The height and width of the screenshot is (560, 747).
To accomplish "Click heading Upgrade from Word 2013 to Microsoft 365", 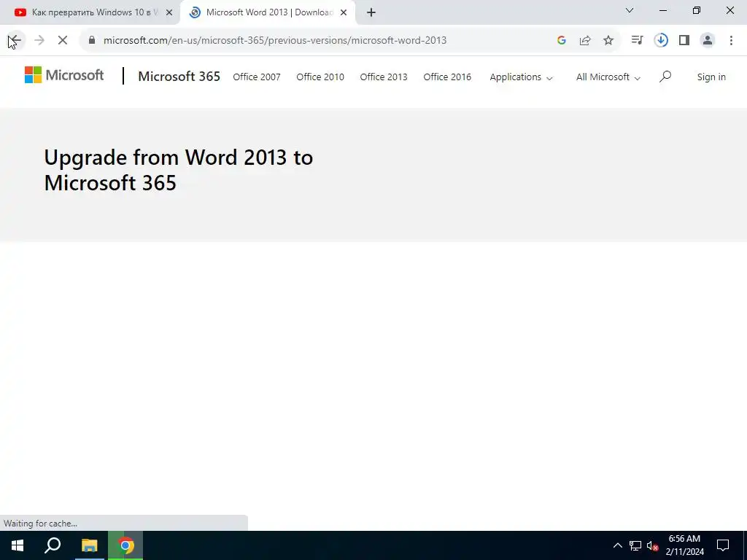I will coord(179,170).
